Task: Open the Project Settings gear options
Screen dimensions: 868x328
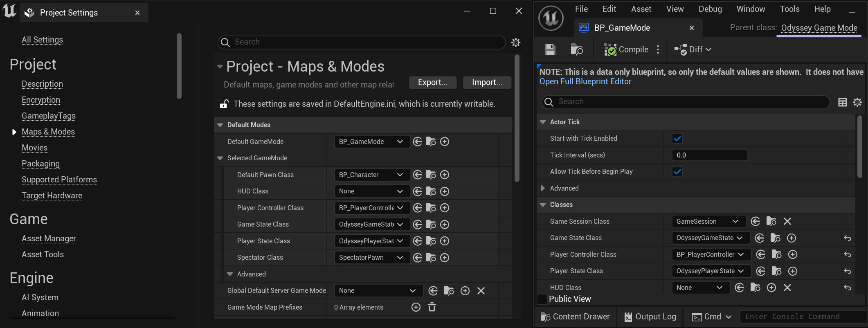Action: [x=516, y=42]
